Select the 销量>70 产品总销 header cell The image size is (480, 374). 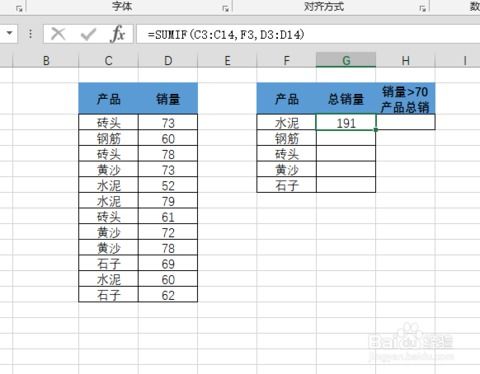(405, 99)
